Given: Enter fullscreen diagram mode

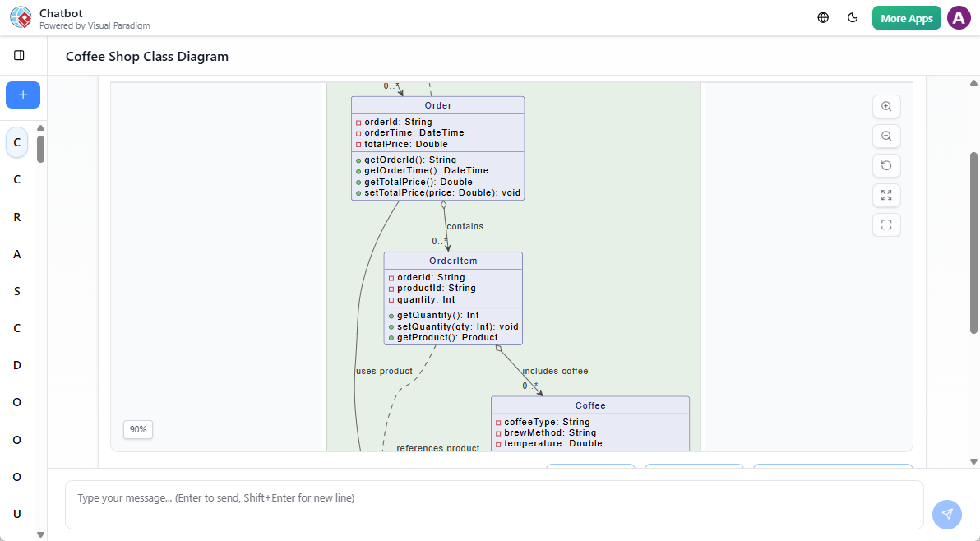Looking at the screenshot, I should pos(886,224).
